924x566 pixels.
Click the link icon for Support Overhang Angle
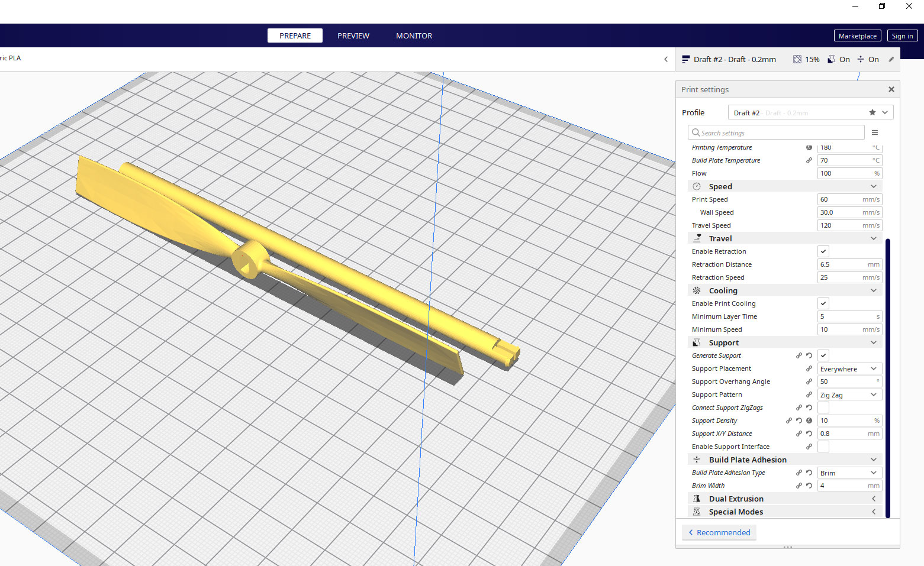click(x=809, y=381)
